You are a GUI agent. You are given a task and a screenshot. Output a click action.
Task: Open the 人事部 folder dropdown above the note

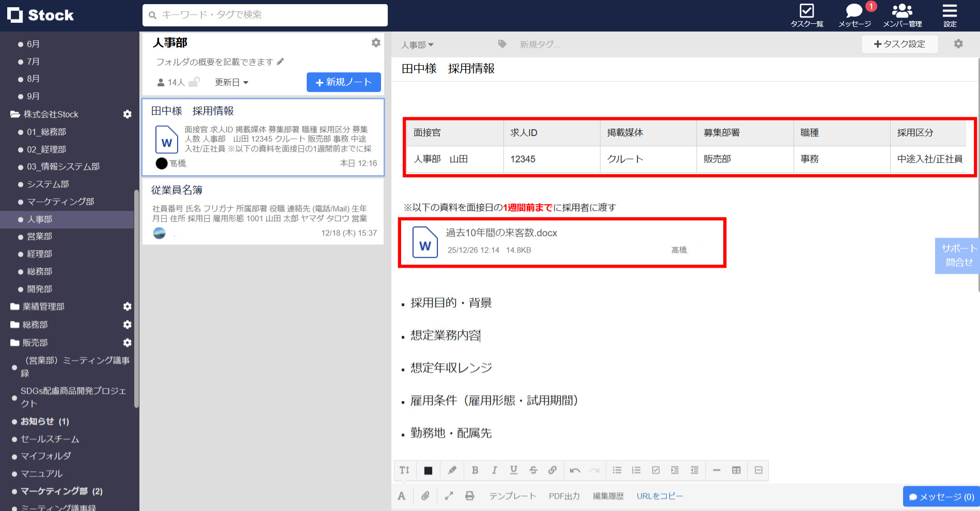click(417, 44)
